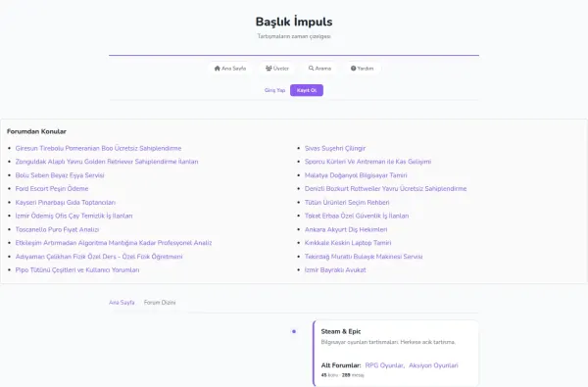Click the Kayıt Ol button

click(307, 90)
